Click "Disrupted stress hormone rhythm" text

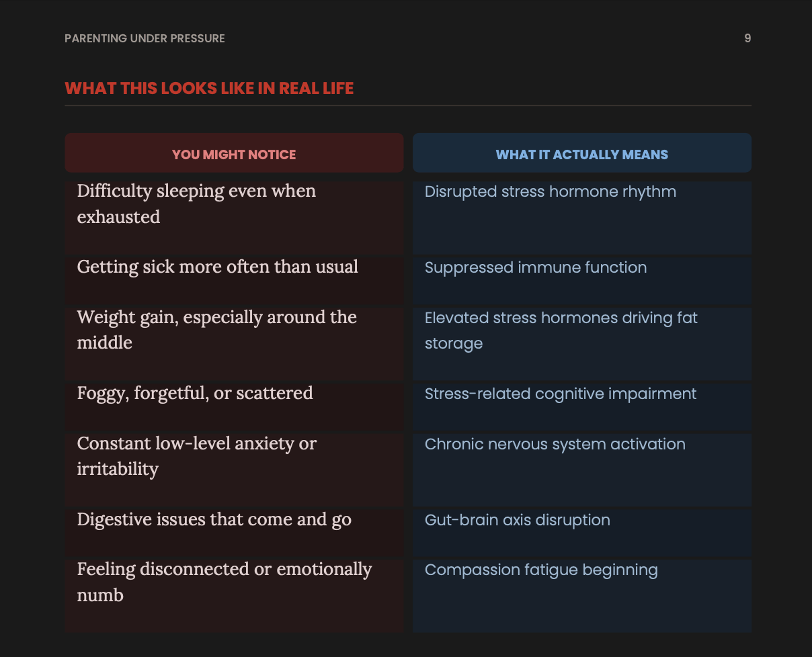[x=550, y=192]
